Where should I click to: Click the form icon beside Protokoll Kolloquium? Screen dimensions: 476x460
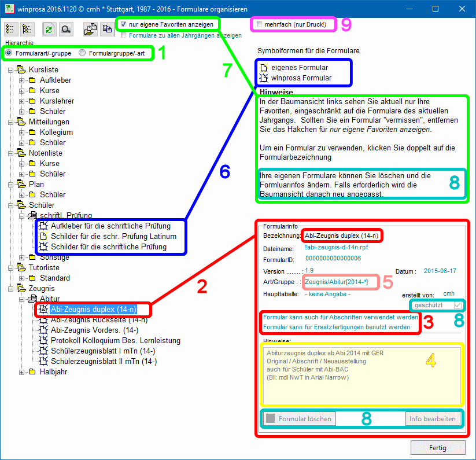pyautogui.click(x=43, y=341)
